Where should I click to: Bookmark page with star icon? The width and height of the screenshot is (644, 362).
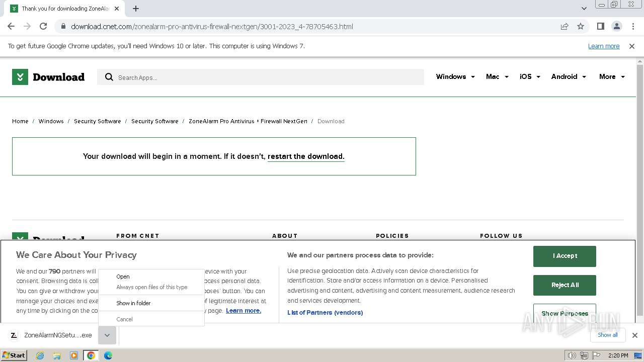click(x=581, y=26)
